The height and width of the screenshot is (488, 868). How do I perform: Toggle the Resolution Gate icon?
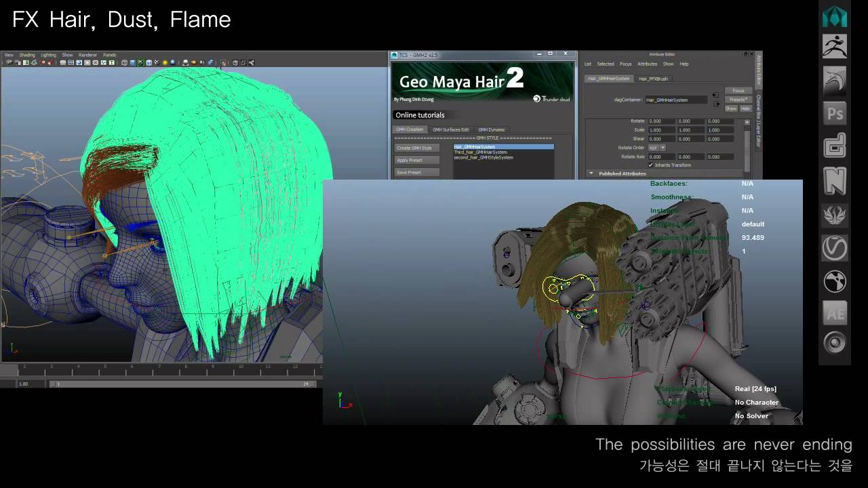79,62
